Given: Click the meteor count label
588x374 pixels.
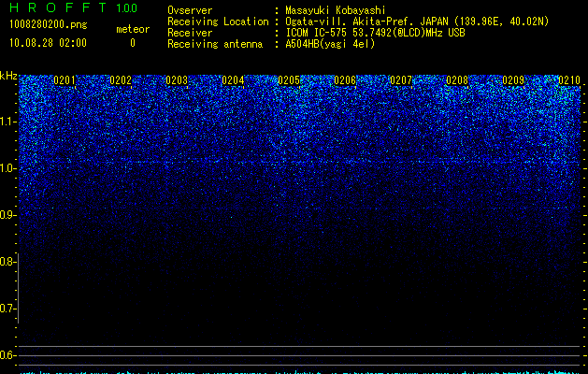Looking at the screenshot, I should [133, 29].
